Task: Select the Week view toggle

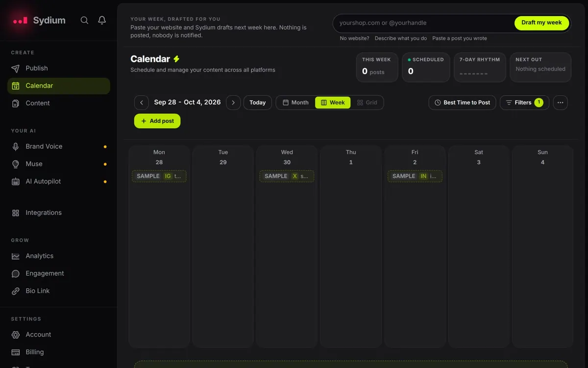Action: (333, 103)
